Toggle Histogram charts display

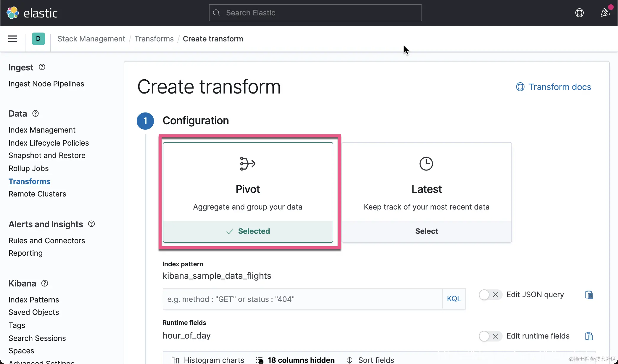pyautogui.click(x=208, y=360)
